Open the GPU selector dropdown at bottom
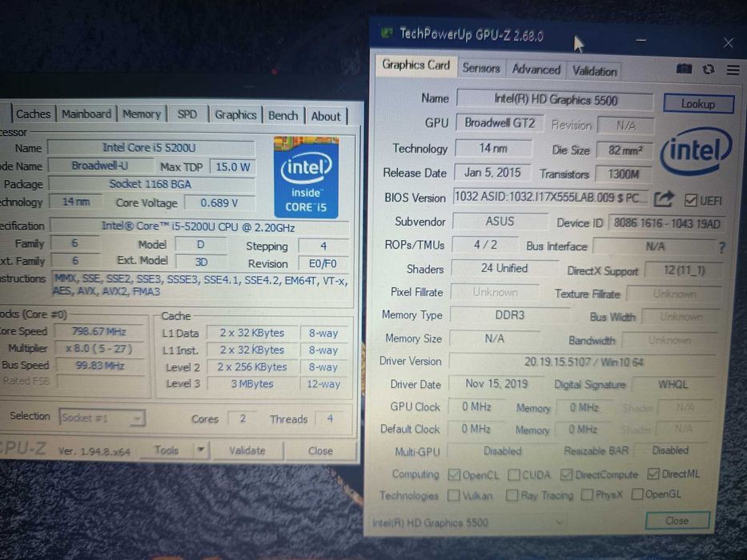This screenshot has width=747, height=560. point(469,522)
